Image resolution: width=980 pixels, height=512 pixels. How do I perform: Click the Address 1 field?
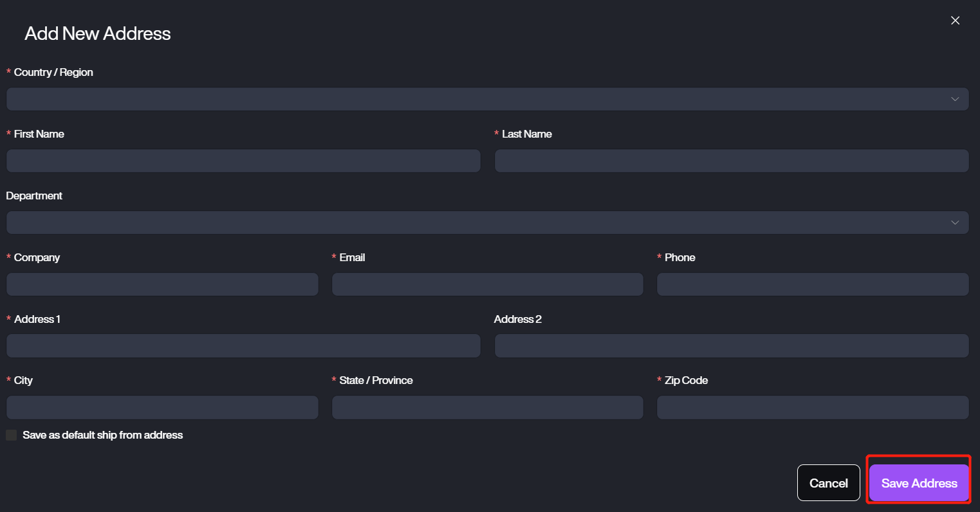(x=243, y=346)
